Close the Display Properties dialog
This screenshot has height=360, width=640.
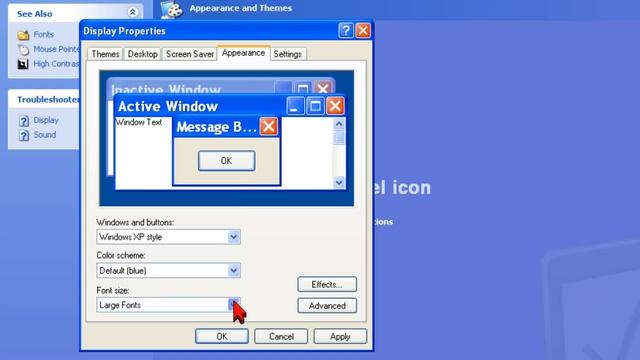[363, 31]
